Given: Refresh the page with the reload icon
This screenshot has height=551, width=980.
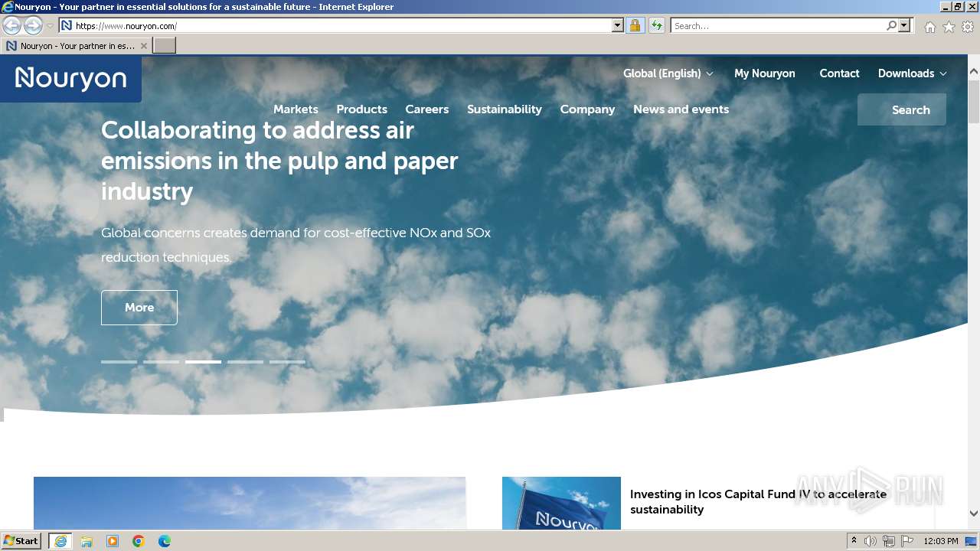Looking at the screenshot, I should (657, 26).
